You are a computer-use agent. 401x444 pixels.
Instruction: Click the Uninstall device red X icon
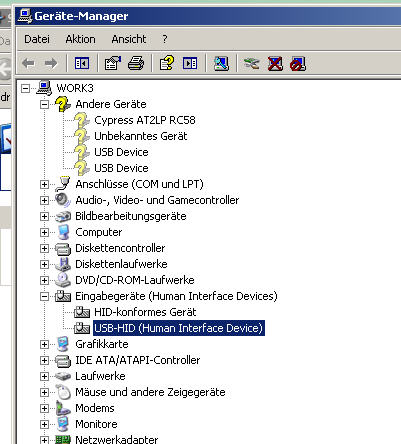275,63
